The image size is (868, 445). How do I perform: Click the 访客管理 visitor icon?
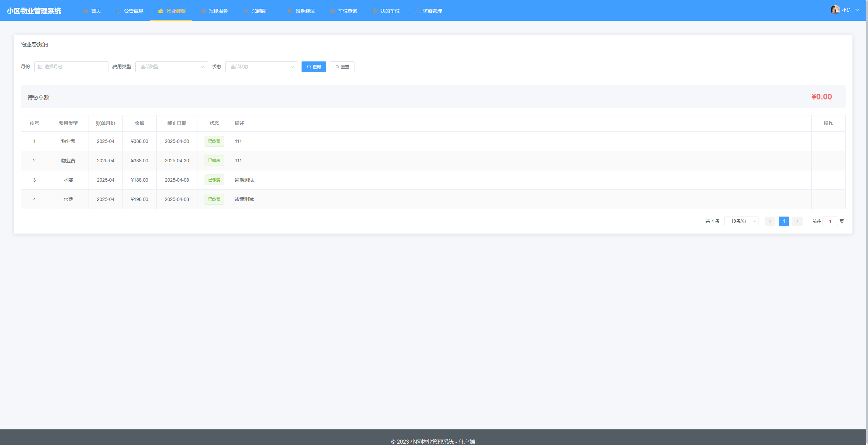point(417,11)
